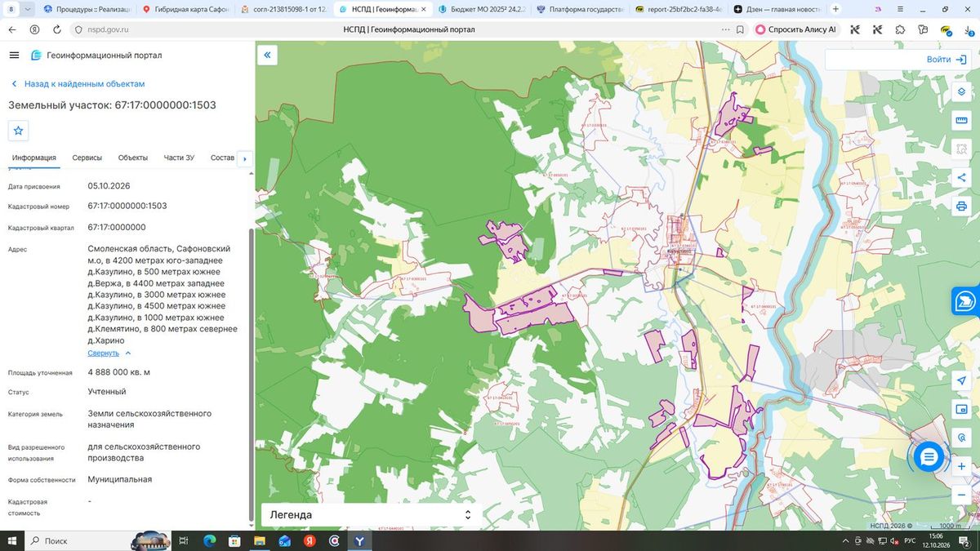Open the map layers tool
The image size is (980, 551).
point(961,92)
